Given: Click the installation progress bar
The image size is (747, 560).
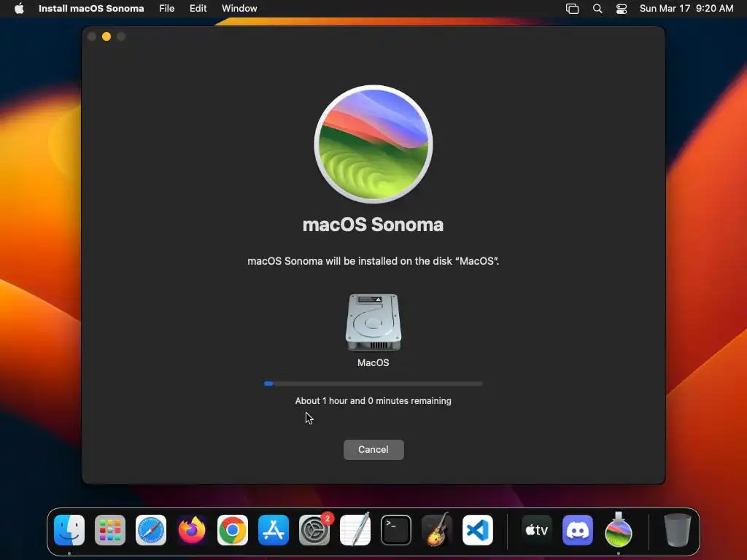Looking at the screenshot, I should (x=373, y=384).
